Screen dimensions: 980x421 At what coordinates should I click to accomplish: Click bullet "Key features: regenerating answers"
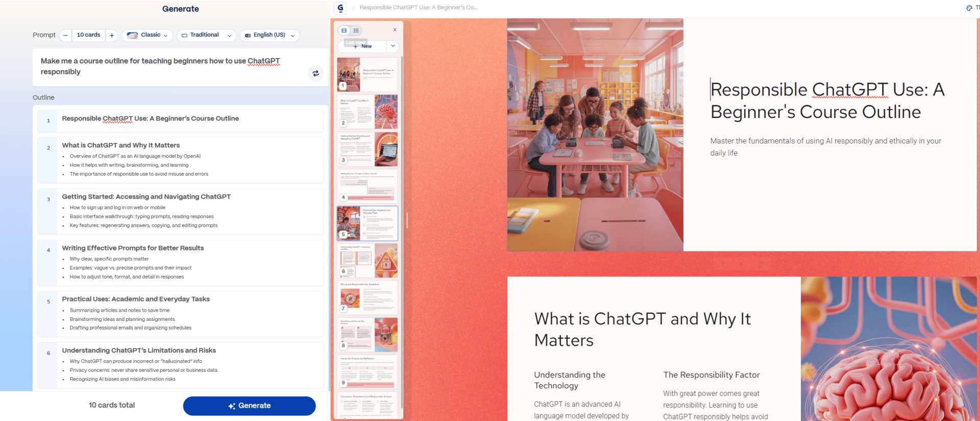143,225
